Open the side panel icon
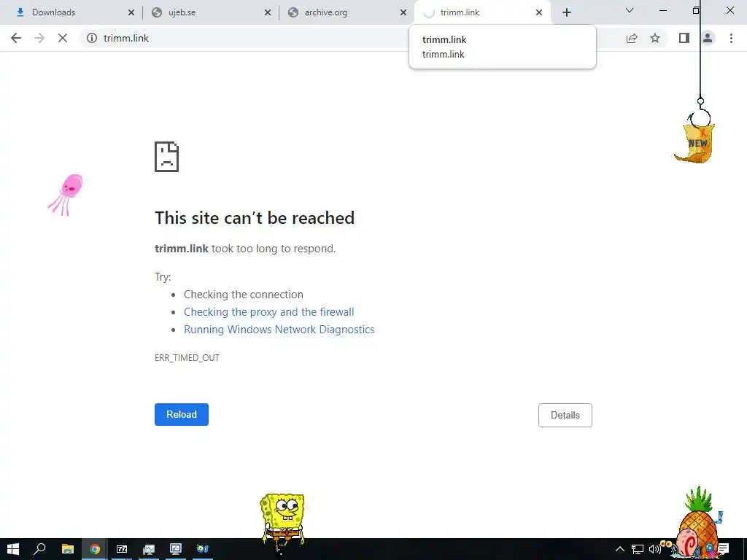 [684, 38]
